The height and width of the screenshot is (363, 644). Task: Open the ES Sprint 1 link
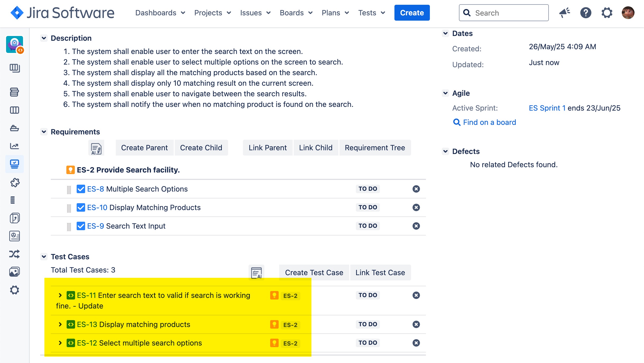(x=547, y=108)
